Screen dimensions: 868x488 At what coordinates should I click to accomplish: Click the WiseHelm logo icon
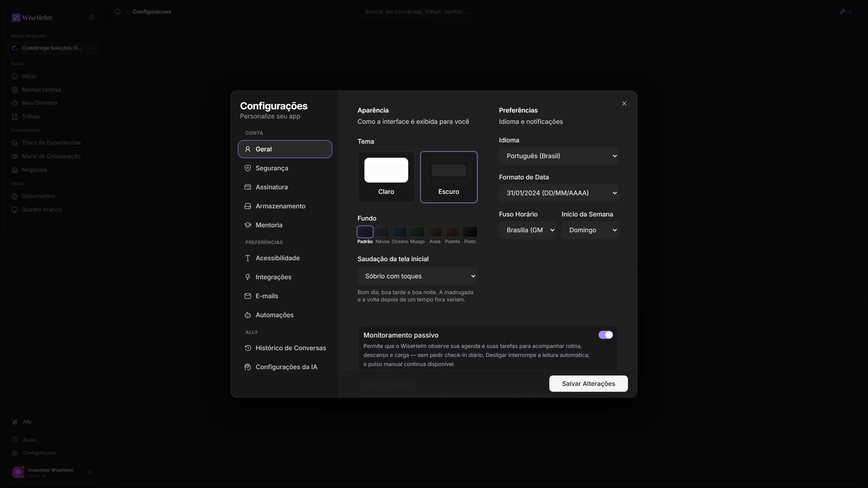click(16, 18)
